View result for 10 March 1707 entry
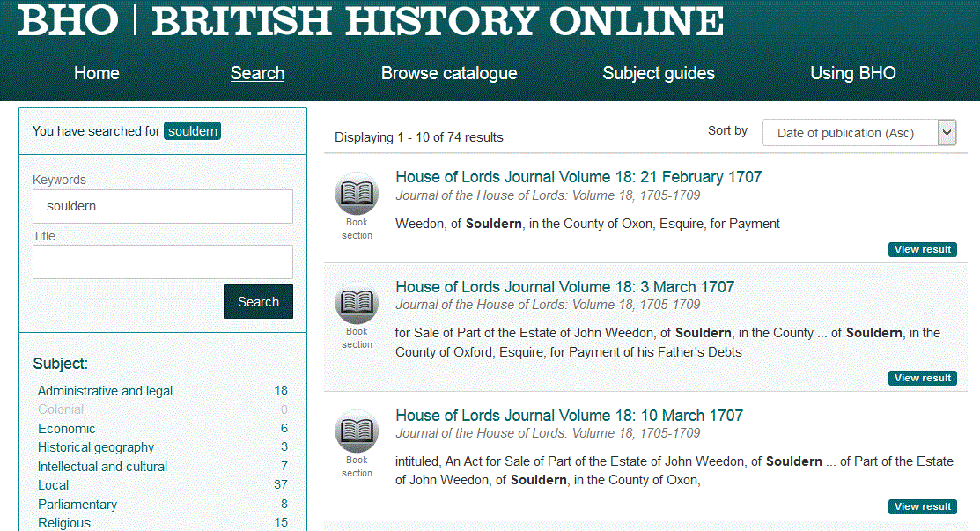The image size is (980, 531). click(923, 506)
